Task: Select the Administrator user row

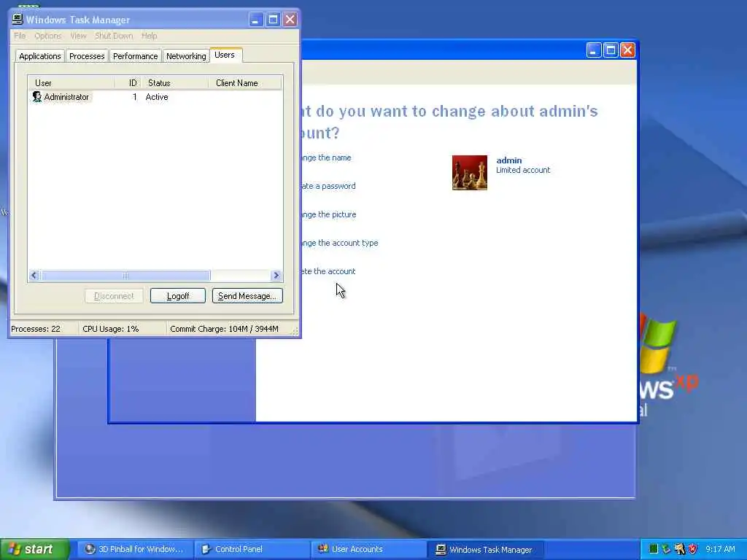Action: coord(155,97)
